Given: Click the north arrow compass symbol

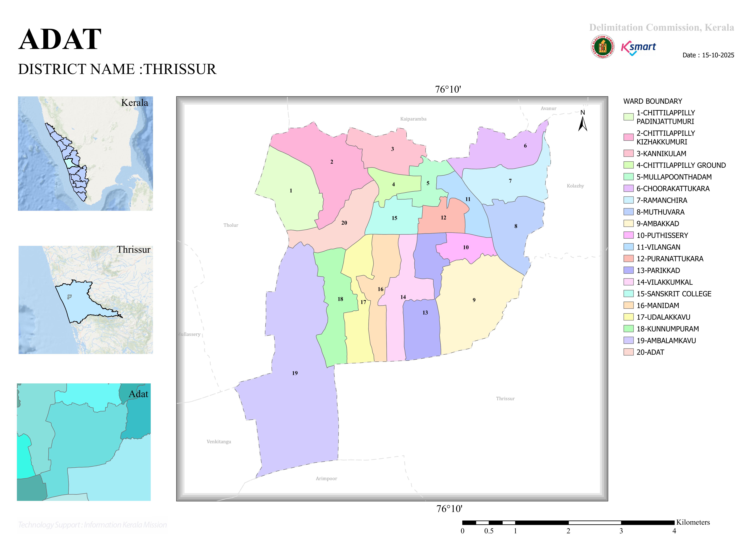Looking at the screenshot, I should (582, 121).
